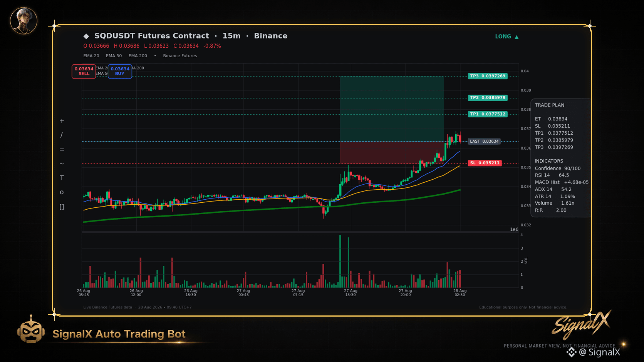
Task: Click the ATR 14 value 1.09%
Action: pyautogui.click(x=567, y=197)
